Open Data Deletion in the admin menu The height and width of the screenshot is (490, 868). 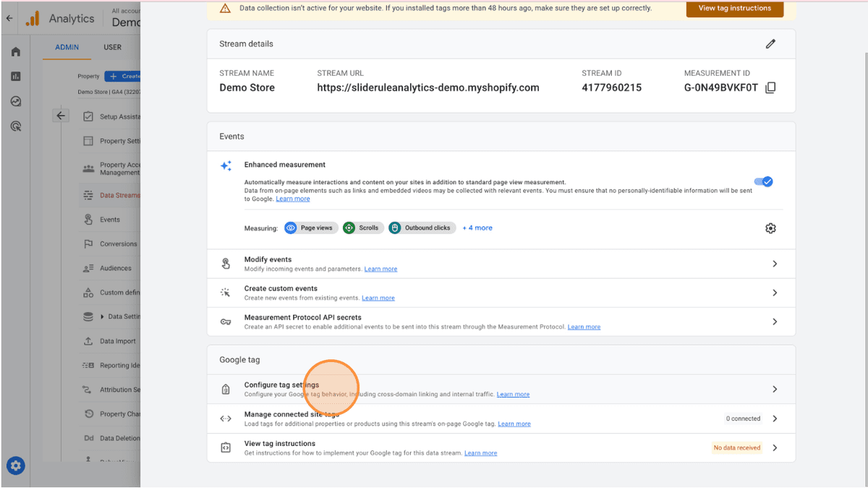tap(111, 438)
